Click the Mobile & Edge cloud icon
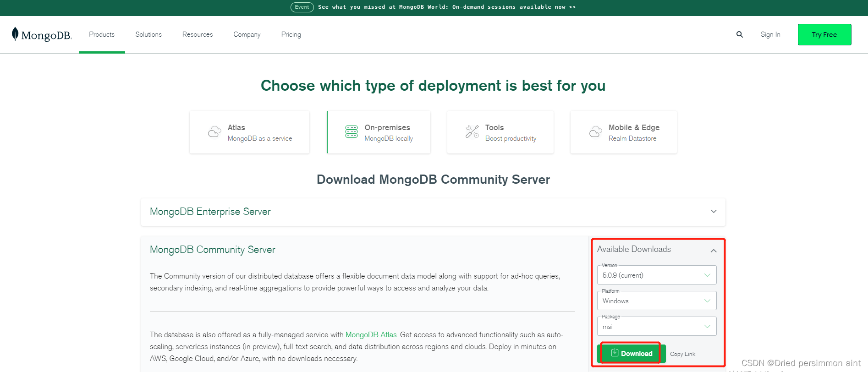 pos(595,132)
